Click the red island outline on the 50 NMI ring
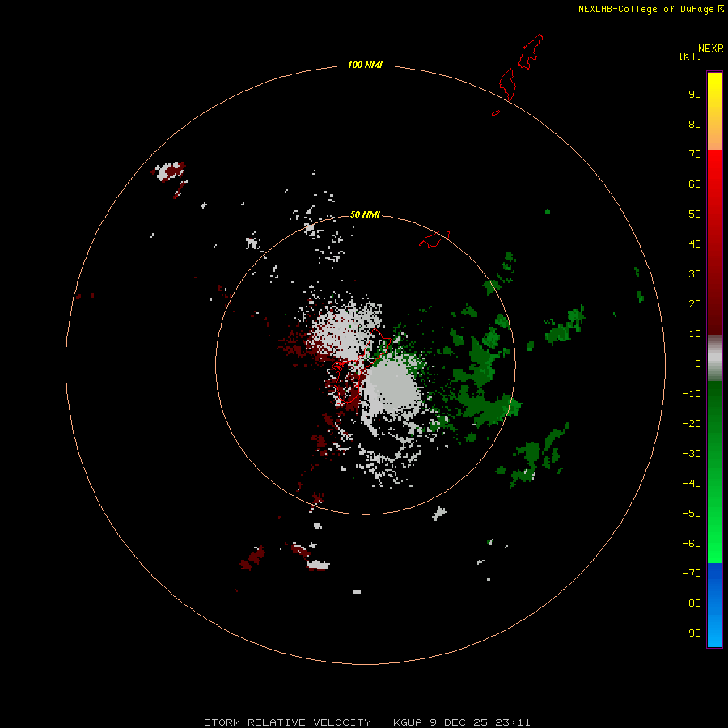The image size is (728, 728). click(x=434, y=239)
